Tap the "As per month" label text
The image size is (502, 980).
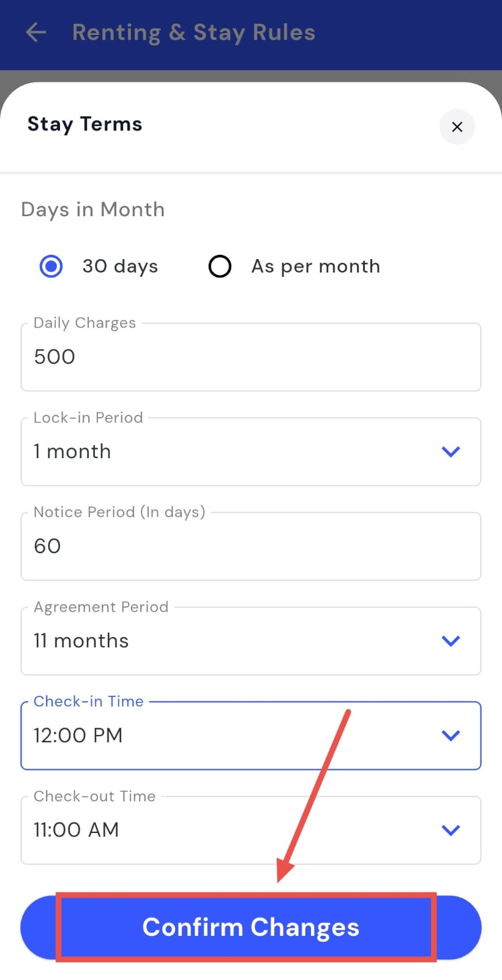[315, 266]
